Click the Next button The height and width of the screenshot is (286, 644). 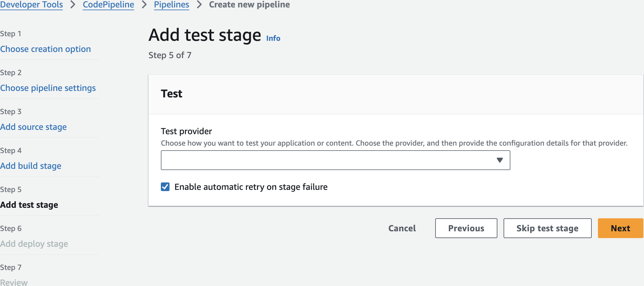pos(620,228)
